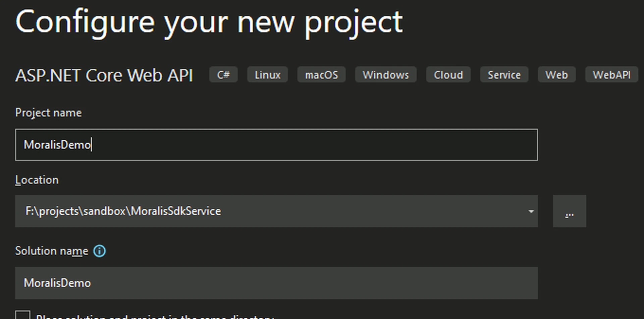
Task: Click the Project name label
Action: (x=48, y=113)
